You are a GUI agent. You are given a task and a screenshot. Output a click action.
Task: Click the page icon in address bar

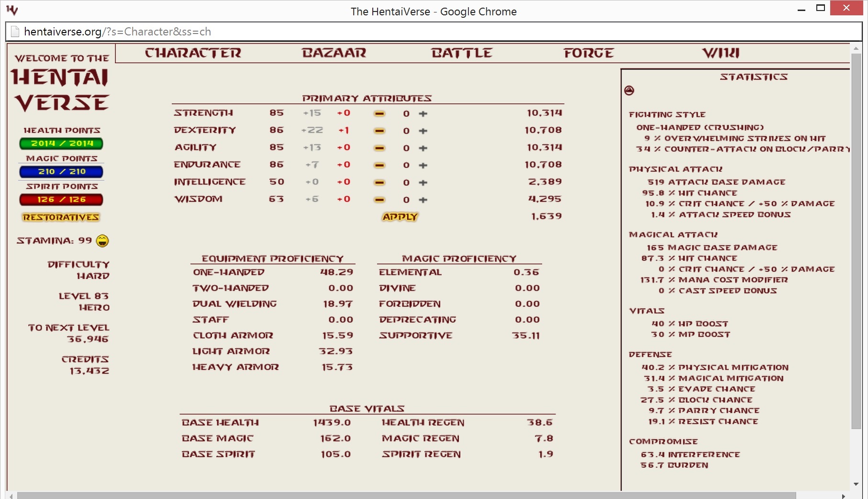(15, 32)
